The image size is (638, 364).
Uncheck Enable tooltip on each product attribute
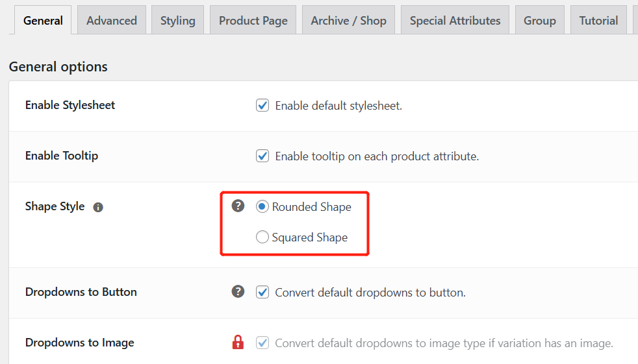tap(262, 156)
